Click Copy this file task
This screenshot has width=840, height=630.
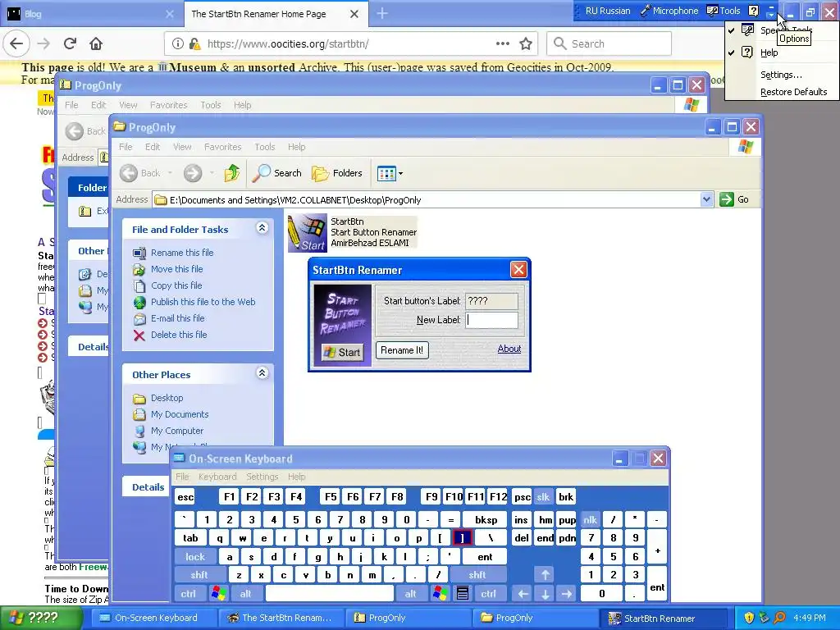tap(176, 285)
